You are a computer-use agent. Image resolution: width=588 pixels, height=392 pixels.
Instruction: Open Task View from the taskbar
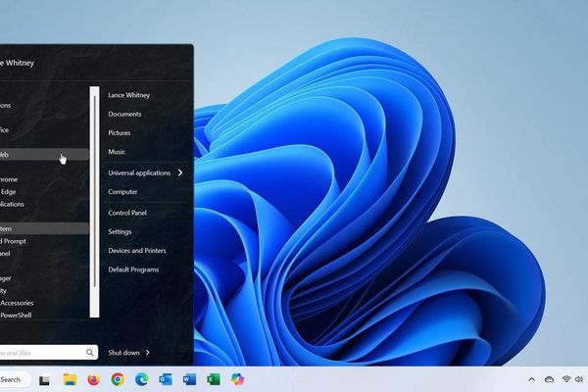tap(44, 380)
